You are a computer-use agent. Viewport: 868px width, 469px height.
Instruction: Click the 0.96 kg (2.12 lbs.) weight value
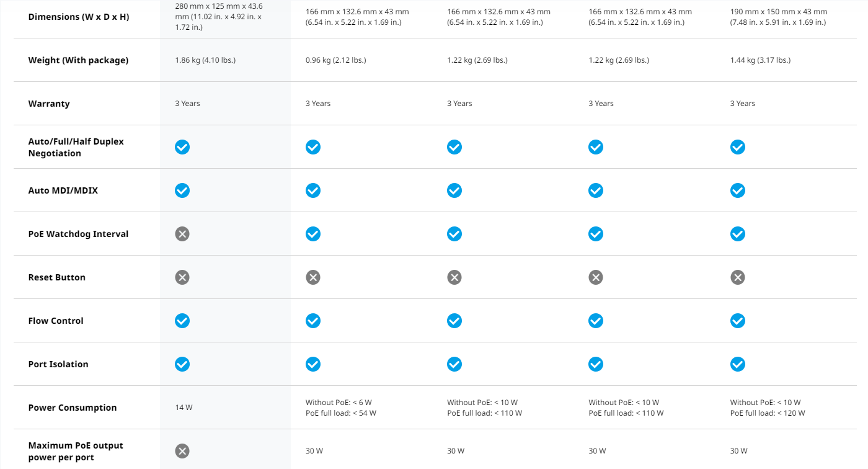[335, 60]
